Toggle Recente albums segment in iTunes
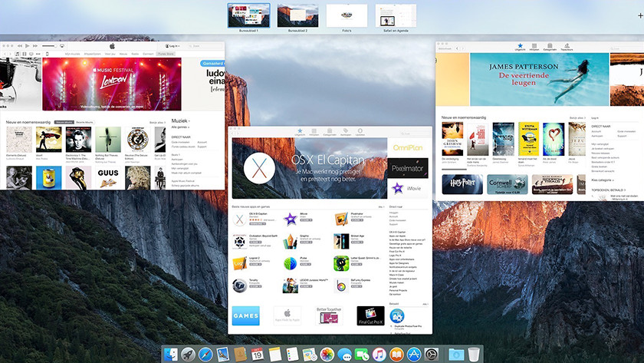 pyautogui.click(x=84, y=122)
